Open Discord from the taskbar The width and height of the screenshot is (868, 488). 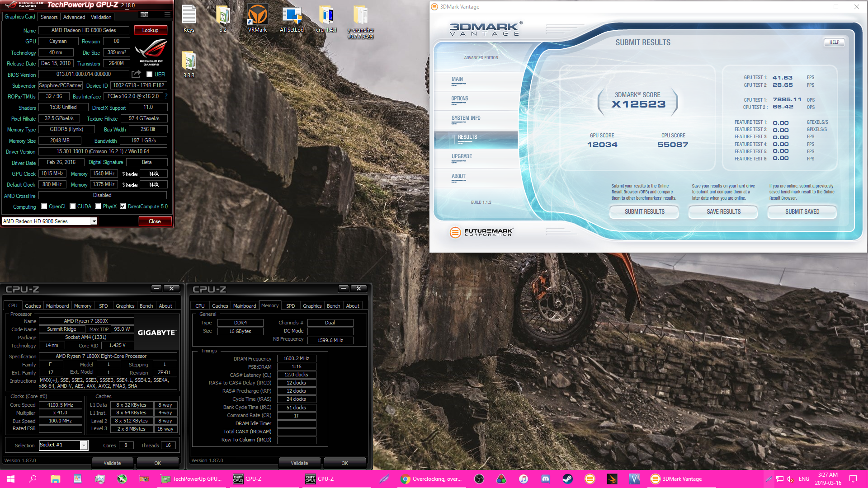coord(546,479)
